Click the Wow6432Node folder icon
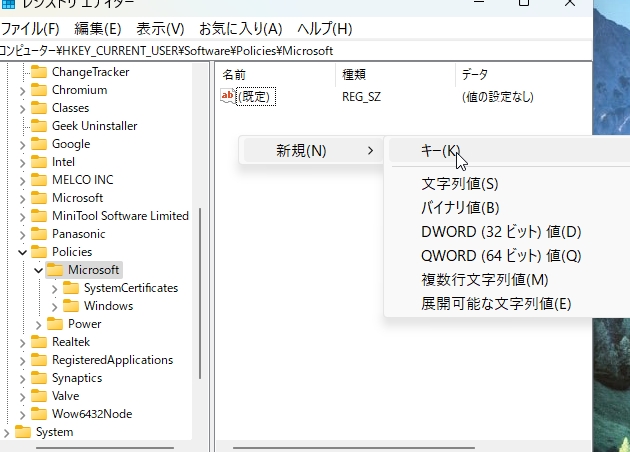630x452 pixels. (39, 414)
